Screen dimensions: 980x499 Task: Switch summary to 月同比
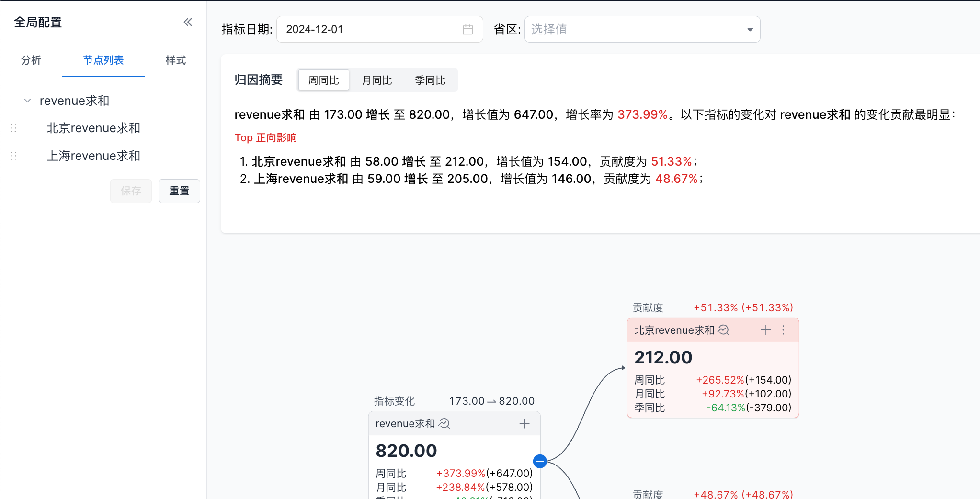(376, 80)
